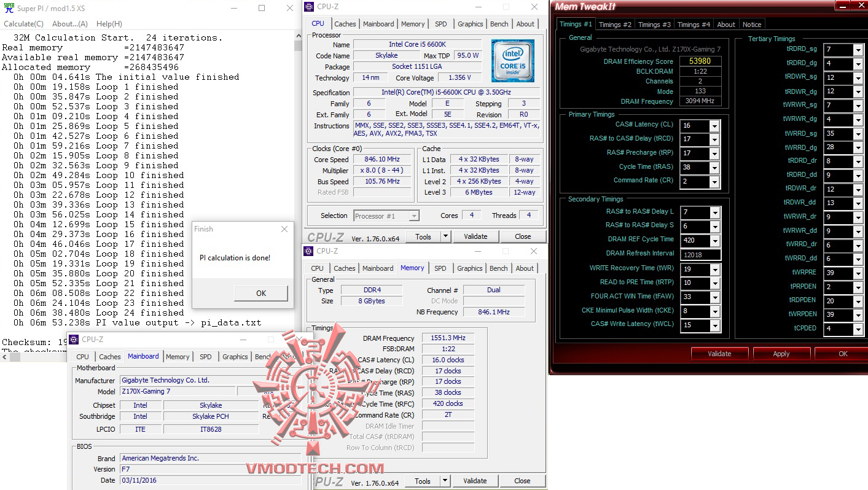Viewport: 868px width, 490px height.
Task: Select Timings #3 tab in Mem TweakIt
Action: point(654,25)
